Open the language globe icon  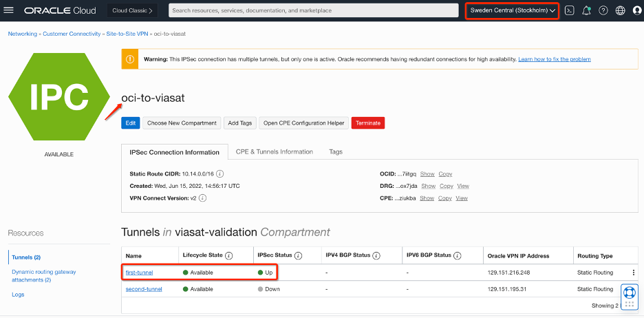[620, 11]
